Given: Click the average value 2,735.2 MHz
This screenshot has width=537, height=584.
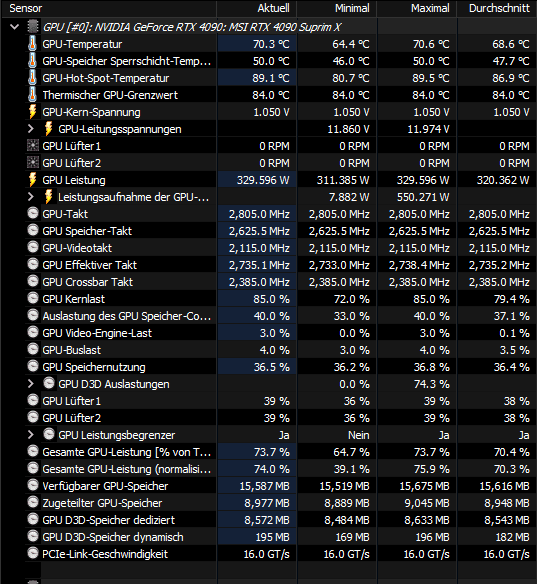Looking at the screenshot, I should 499,265.
